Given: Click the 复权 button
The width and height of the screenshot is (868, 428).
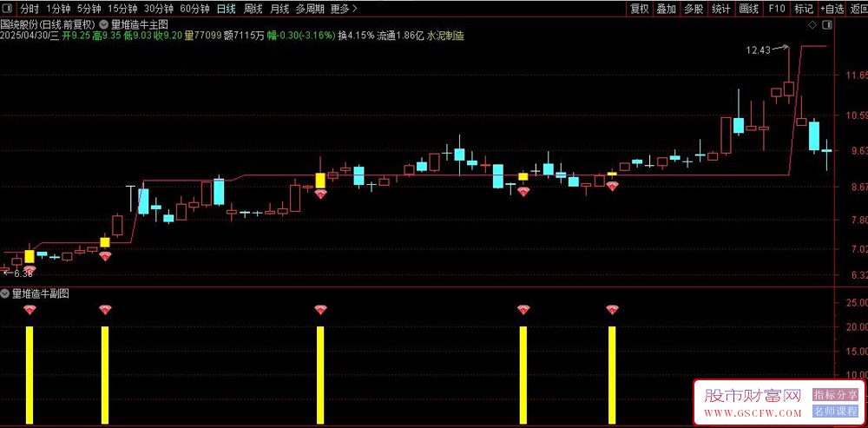Looking at the screenshot, I should [640, 9].
